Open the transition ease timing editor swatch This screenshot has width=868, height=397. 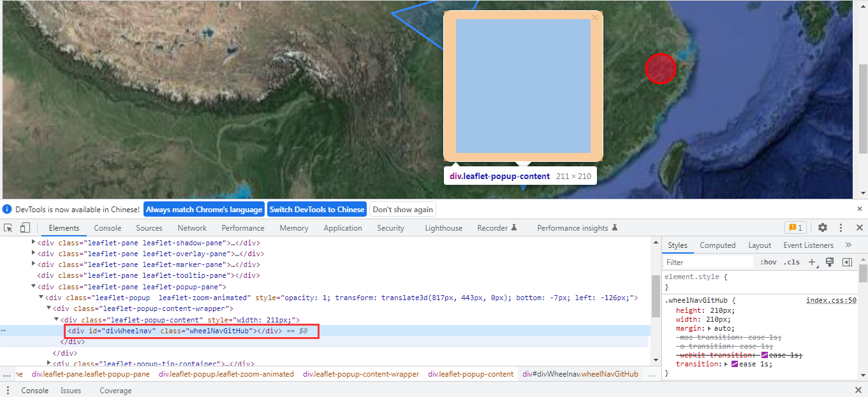coord(734,364)
